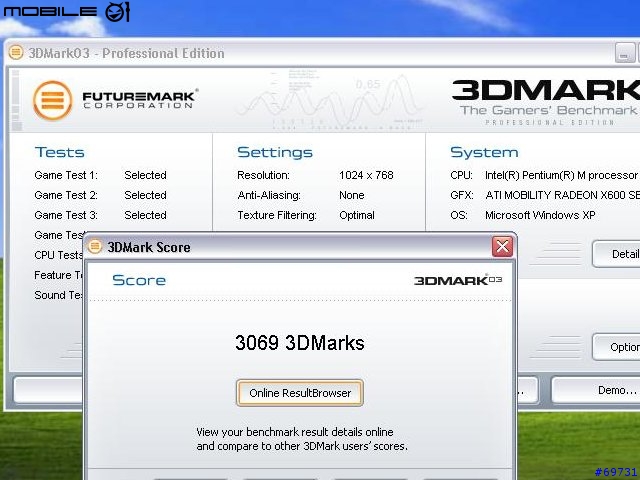This screenshot has width=640, height=480.
Task: Click 'Anti-Aliasing:' label
Action: (269, 195)
